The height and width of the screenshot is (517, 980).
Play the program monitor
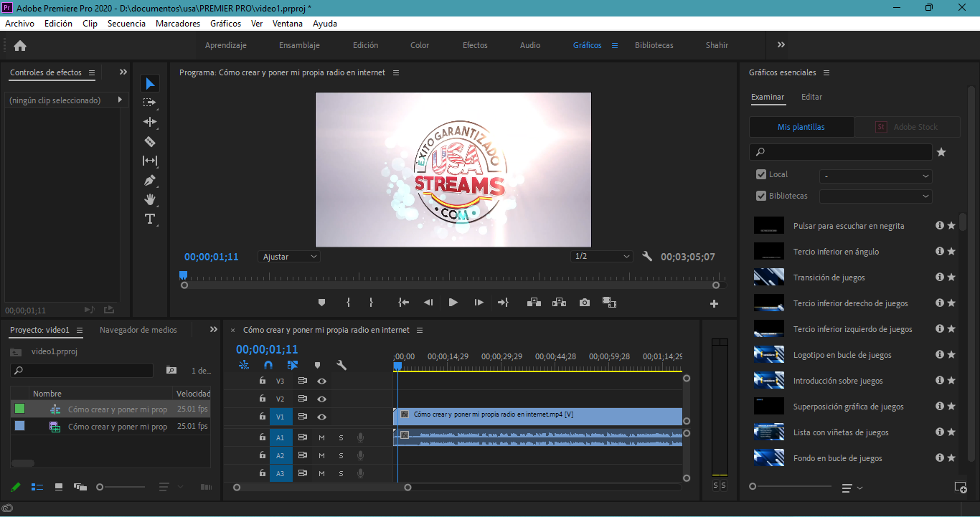click(x=453, y=303)
